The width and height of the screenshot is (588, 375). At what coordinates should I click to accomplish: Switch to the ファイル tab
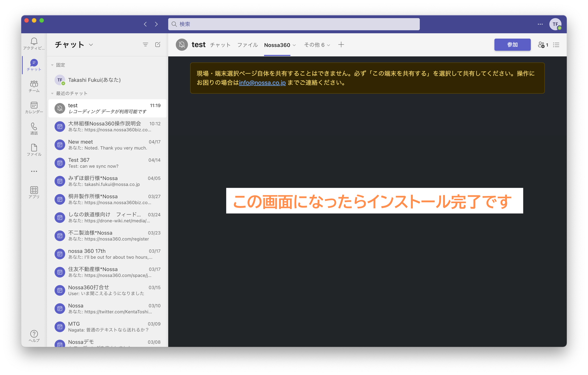[x=247, y=45]
